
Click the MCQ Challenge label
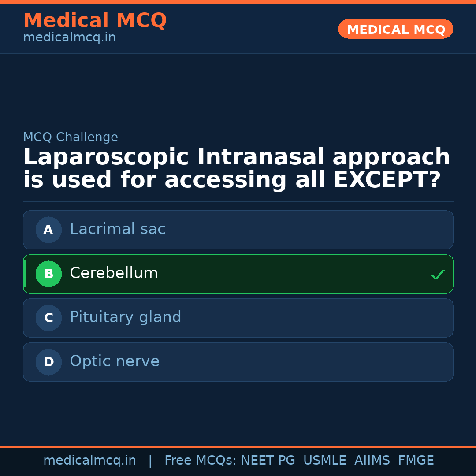pyautogui.click(x=71, y=137)
